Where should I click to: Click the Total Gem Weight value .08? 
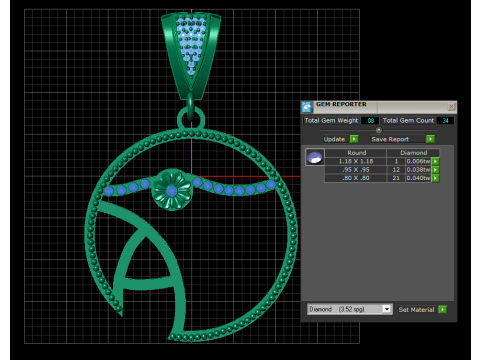(x=370, y=121)
